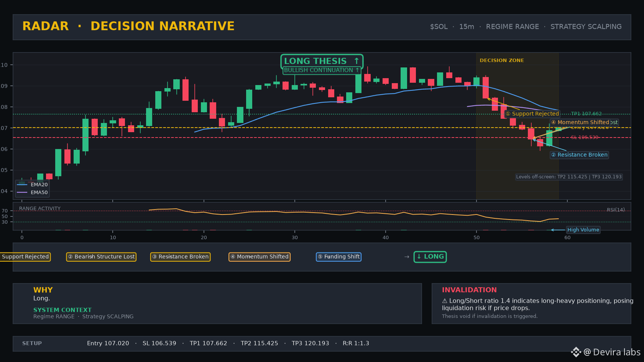Click the ② Resistance Broken annotation on the chart
The height and width of the screenshot is (362, 644).
pyautogui.click(x=580, y=155)
